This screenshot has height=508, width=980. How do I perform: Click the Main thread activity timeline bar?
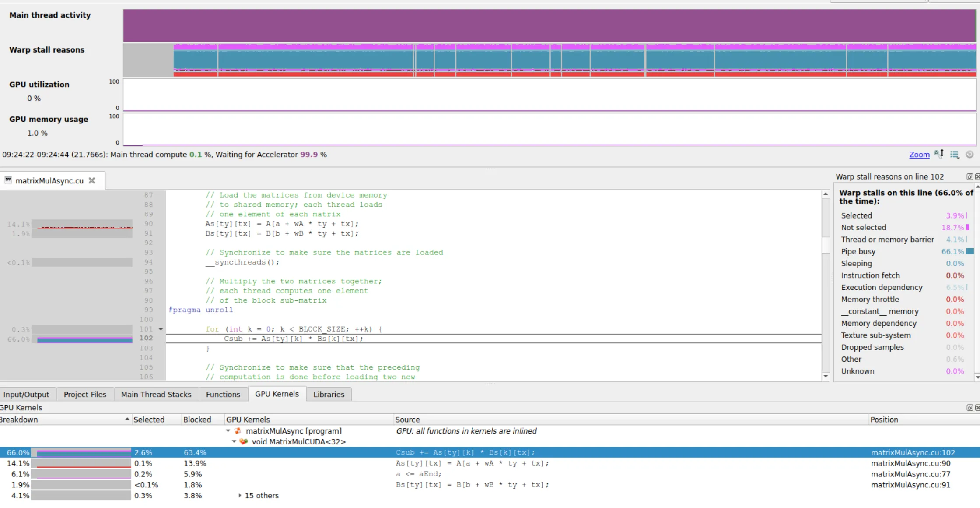point(549,26)
